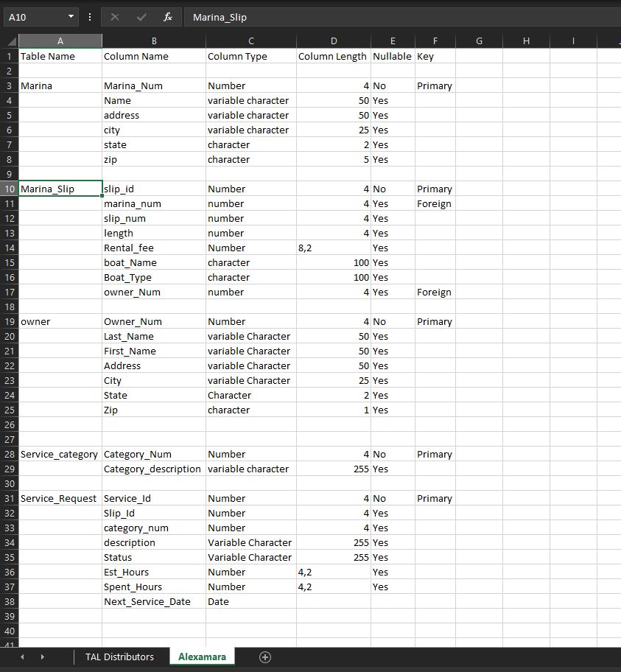Open the three-dot menu next to Name Box
The width and height of the screenshot is (621, 672).
(89, 17)
